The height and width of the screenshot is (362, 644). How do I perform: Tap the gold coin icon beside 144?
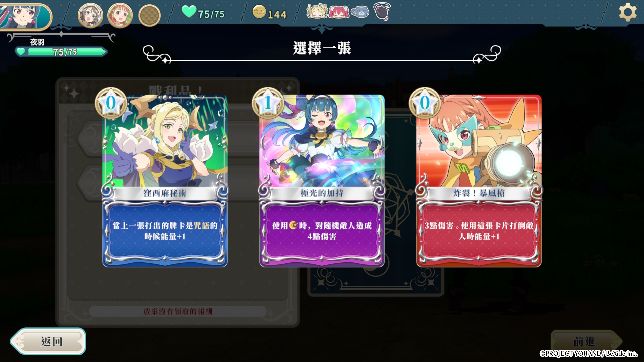tap(259, 12)
